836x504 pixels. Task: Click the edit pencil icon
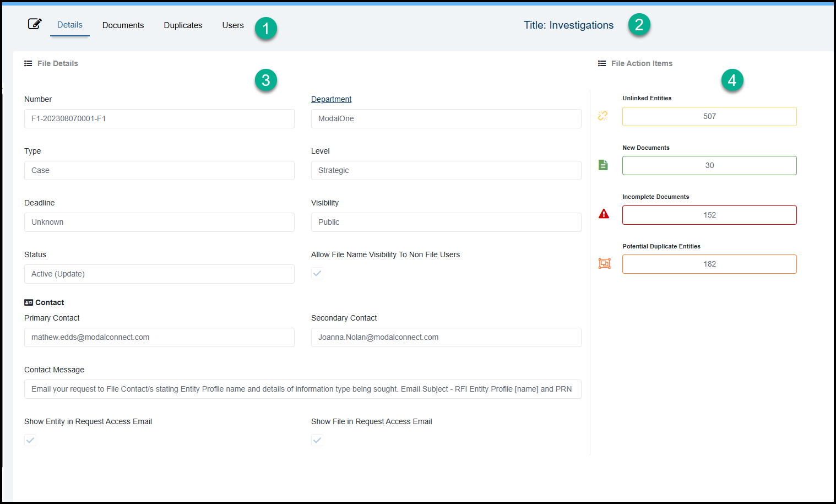[35, 24]
